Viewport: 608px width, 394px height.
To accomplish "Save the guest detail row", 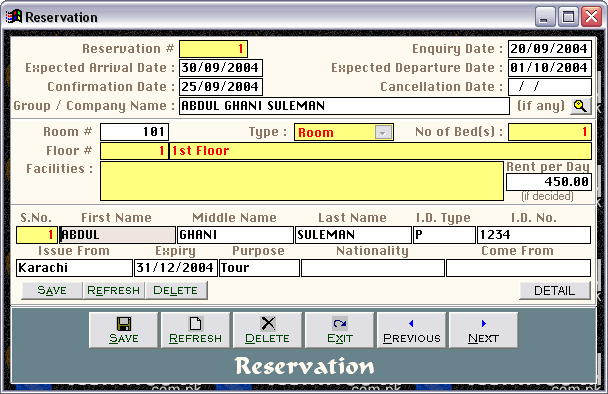I will tap(52, 290).
